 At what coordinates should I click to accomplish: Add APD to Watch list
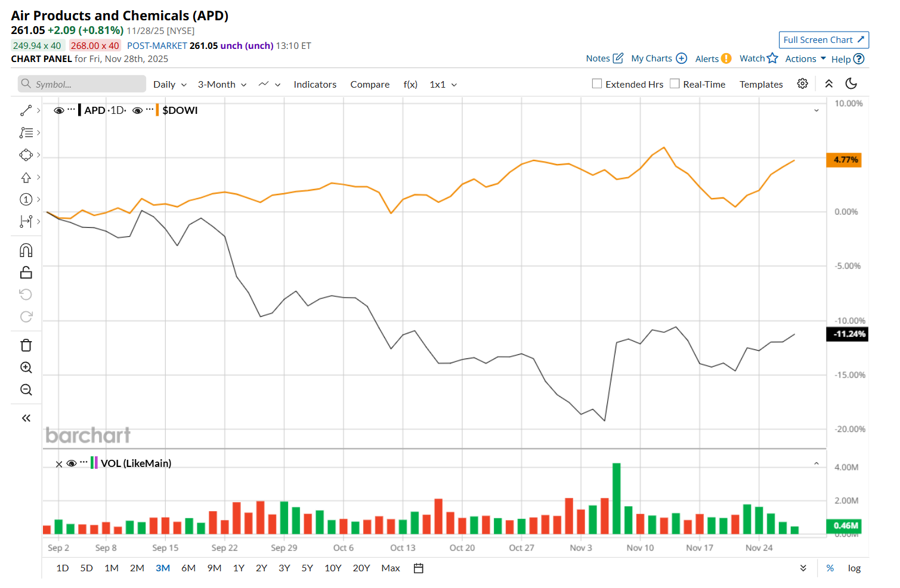[x=759, y=58]
